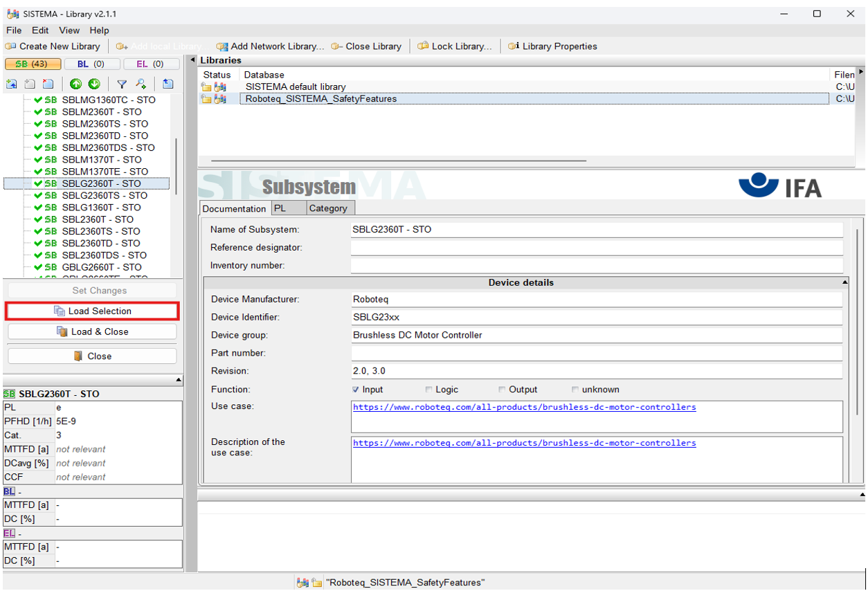
Task: Click the rightmost blue arrow page icon
Action: pos(168,84)
